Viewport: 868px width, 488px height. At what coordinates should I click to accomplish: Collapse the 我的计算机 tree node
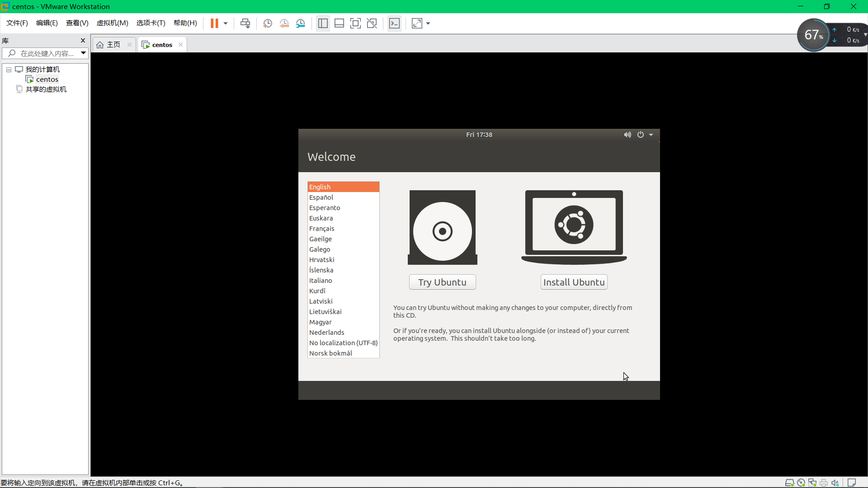click(x=9, y=70)
